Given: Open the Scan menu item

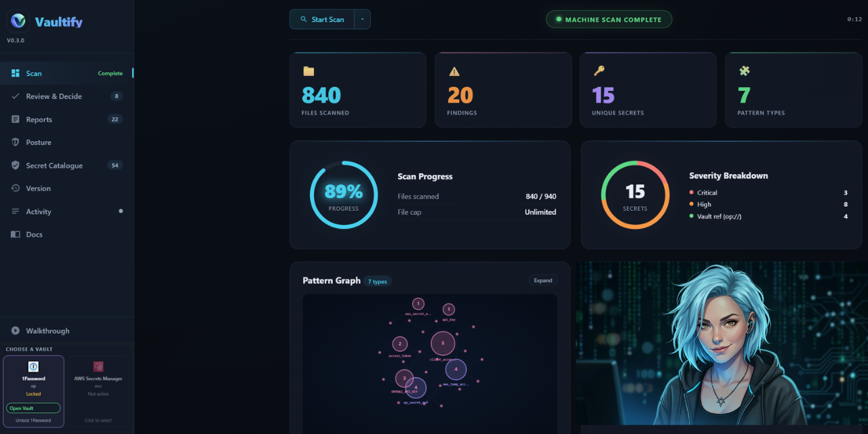Looking at the screenshot, I should click(x=66, y=73).
